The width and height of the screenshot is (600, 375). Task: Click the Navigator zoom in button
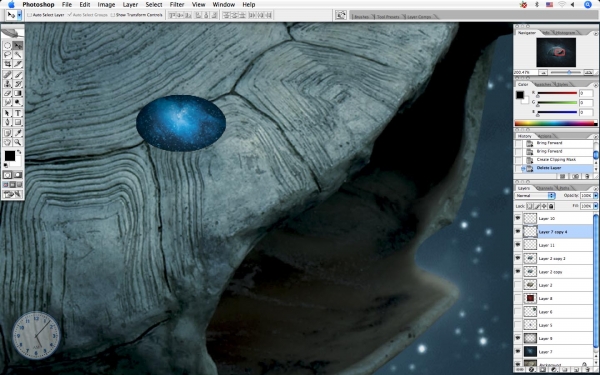589,72
